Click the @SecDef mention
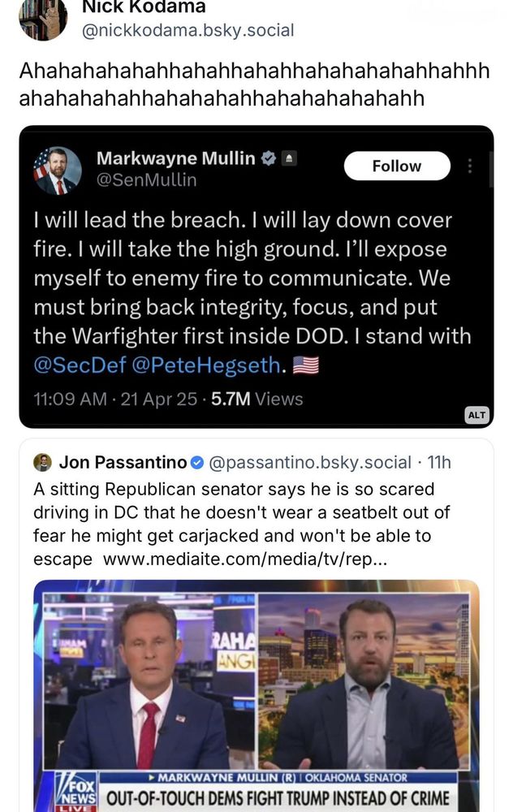Viewport: 513px width, 812px height. tap(80, 365)
